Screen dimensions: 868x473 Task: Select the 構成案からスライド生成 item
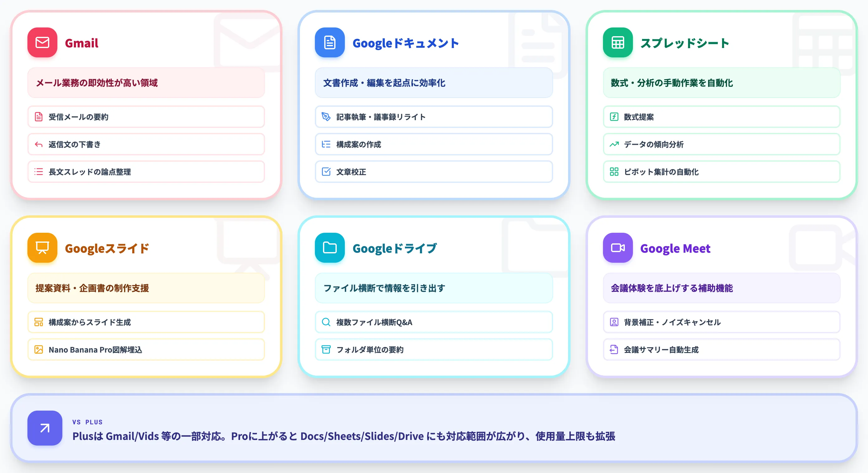[146, 322]
